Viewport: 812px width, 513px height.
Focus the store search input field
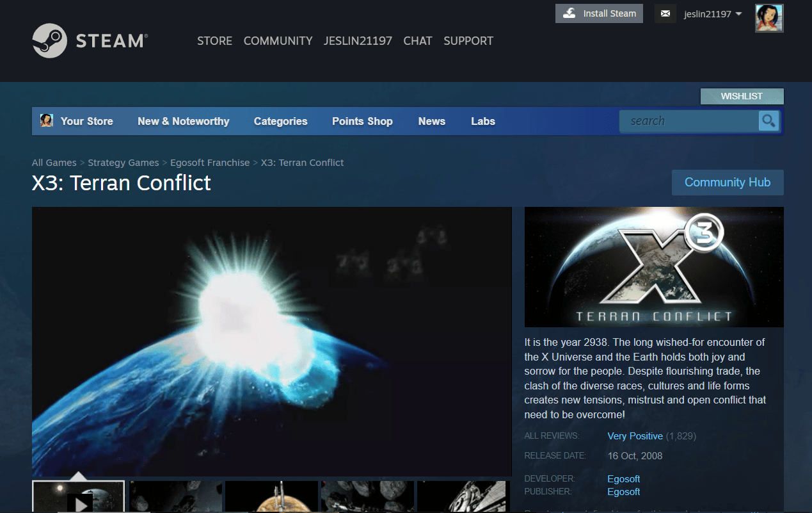point(689,121)
